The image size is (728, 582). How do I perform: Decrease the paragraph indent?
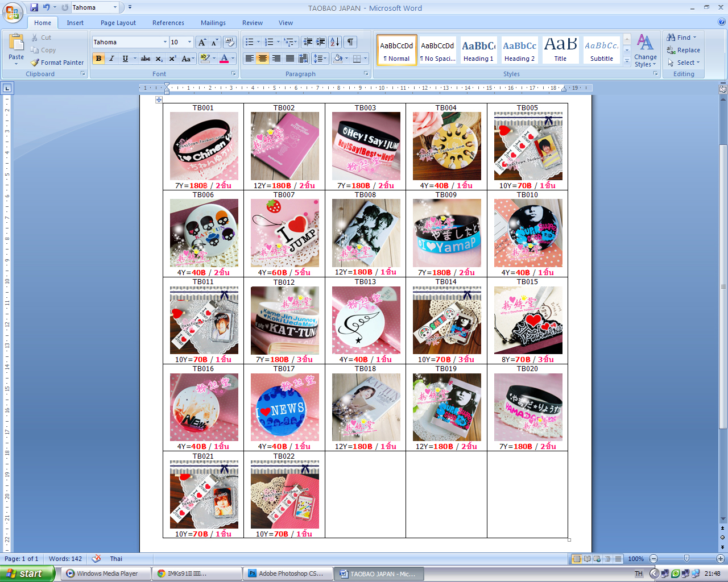point(308,42)
